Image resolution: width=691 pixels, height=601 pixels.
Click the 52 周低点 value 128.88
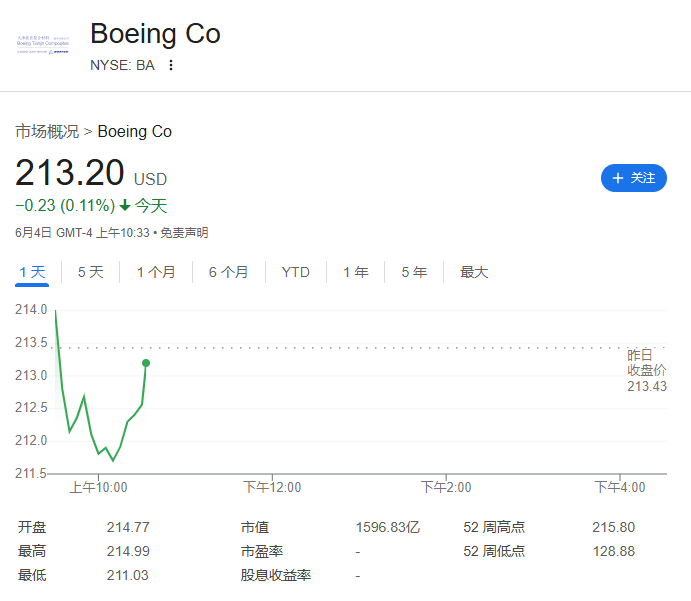coord(613,551)
